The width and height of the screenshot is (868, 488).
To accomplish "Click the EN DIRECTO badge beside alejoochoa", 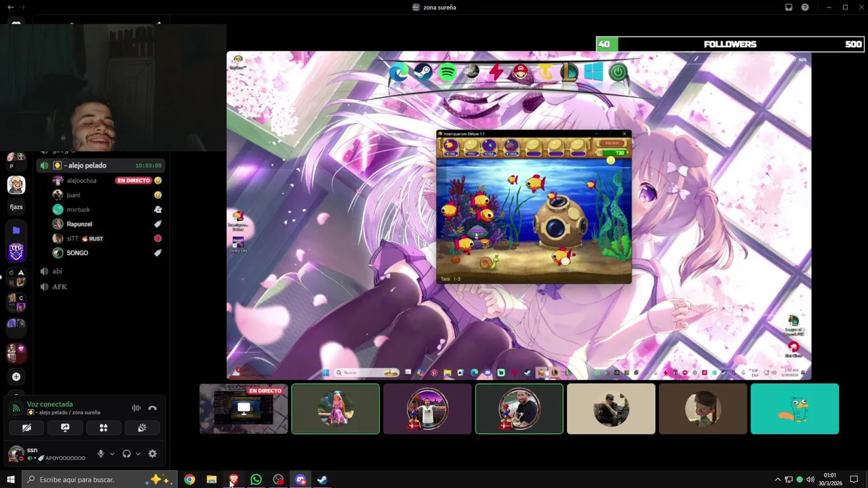I will click(x=133, y=181).
